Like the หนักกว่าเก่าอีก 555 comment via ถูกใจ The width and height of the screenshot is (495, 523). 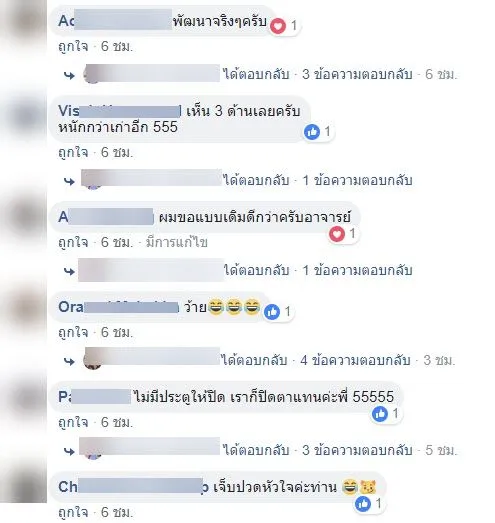click(x=73, y=152)
